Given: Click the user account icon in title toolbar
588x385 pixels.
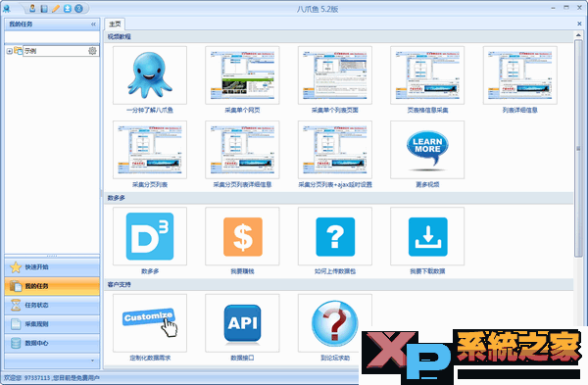Looking at the screenshot, I should point(32,8).
